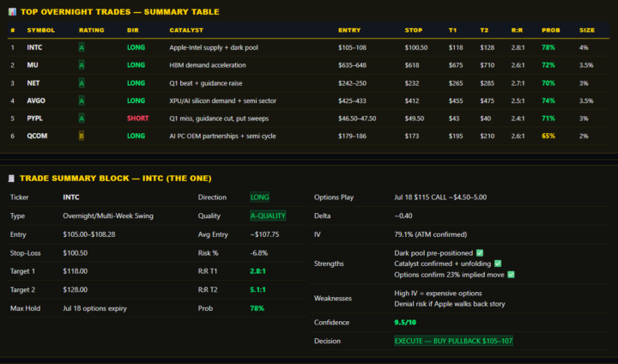The image size is (618, 364).
Task: Click the 65% probability for QCOM
Action: (x=548, y=136)
